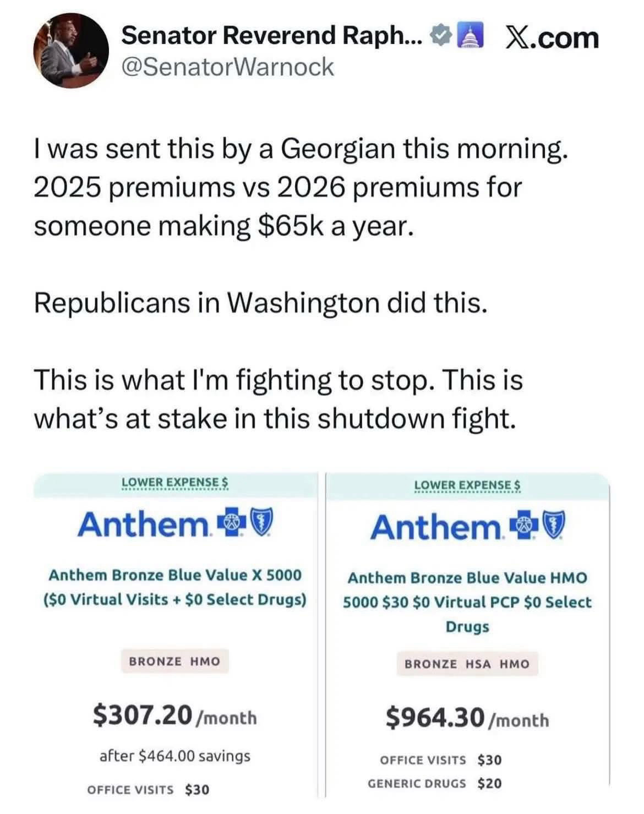The height and width of the screenshot is (814, 644).
Task: Open Senator Warnock's profile picture
Action: point(69,50)
